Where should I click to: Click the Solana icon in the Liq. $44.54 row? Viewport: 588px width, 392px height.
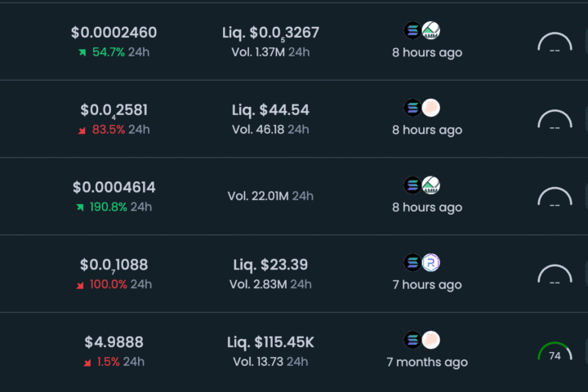click(413, 108)
